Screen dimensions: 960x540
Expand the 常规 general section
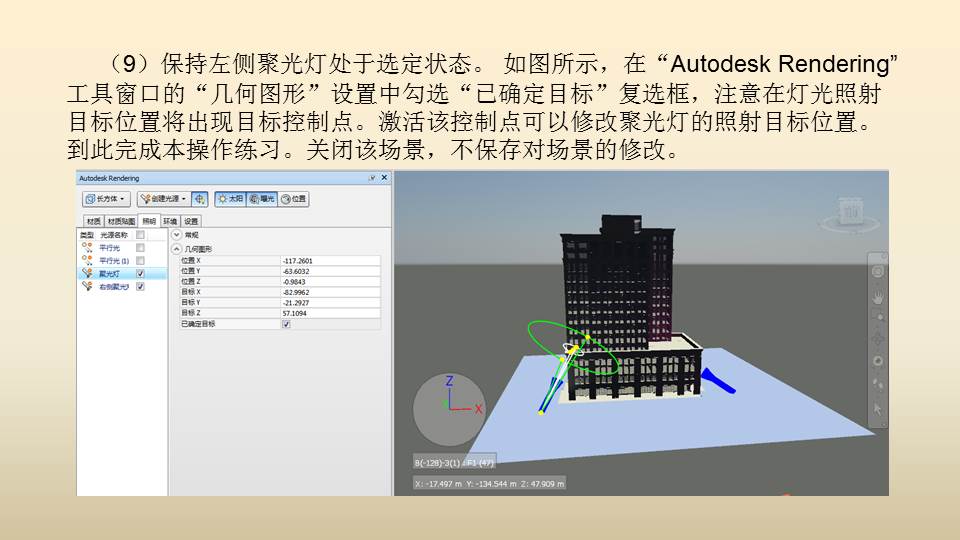point(176,235)
